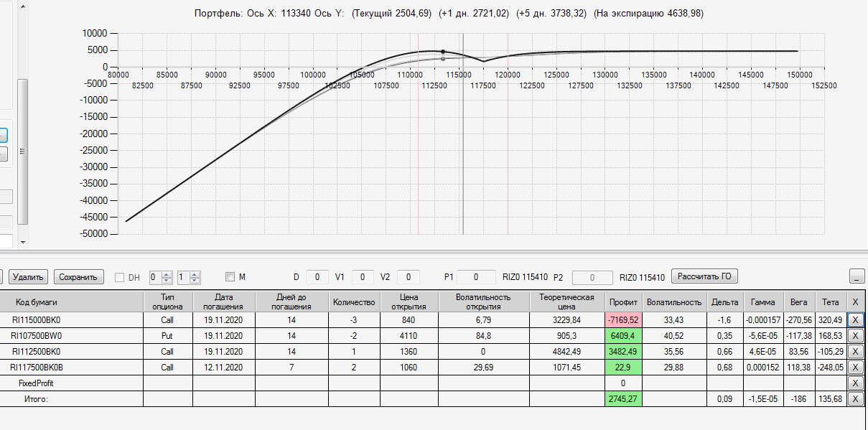Click X on the Итого row

[x=855, y=399]
